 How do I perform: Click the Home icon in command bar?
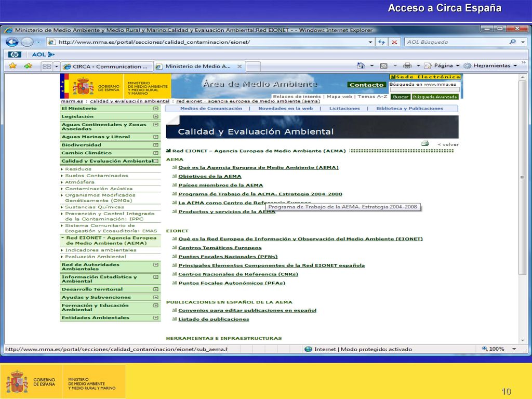click(x=361, y=65)
